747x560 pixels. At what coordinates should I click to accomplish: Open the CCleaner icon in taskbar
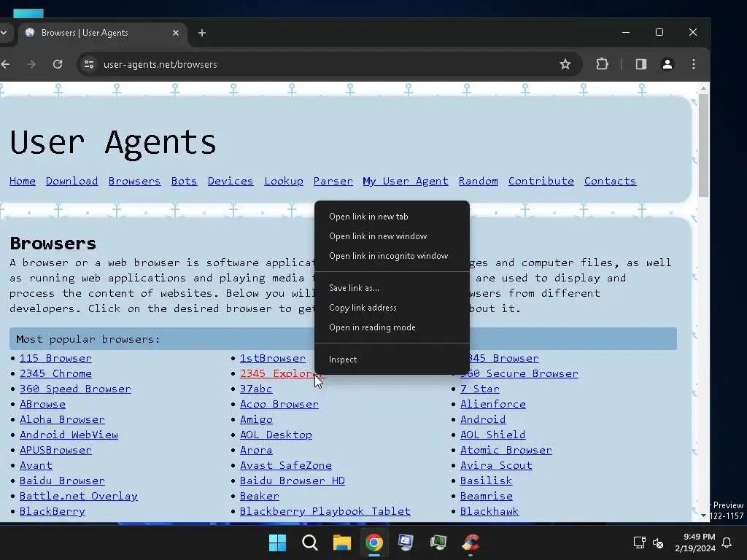[x=471, y=542]
